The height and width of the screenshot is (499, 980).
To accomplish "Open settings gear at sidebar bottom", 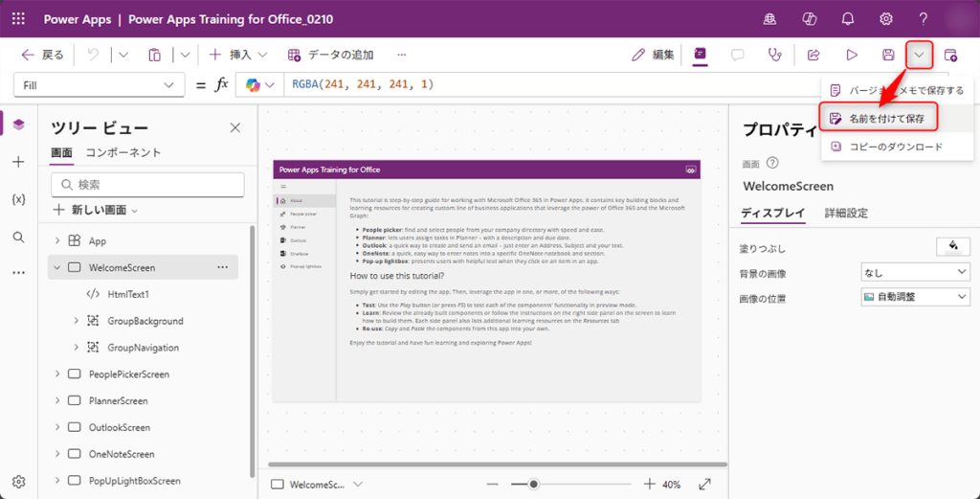I will pos(19,482).
